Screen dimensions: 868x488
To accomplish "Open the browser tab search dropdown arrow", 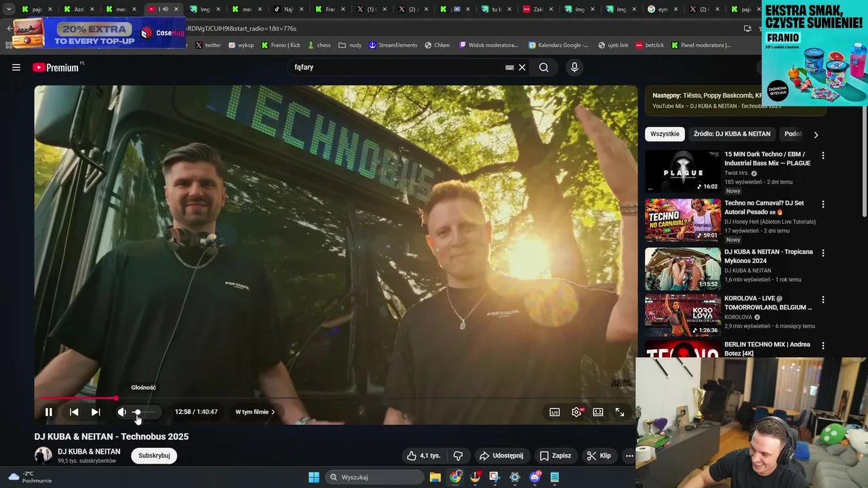I will (8, 9).
